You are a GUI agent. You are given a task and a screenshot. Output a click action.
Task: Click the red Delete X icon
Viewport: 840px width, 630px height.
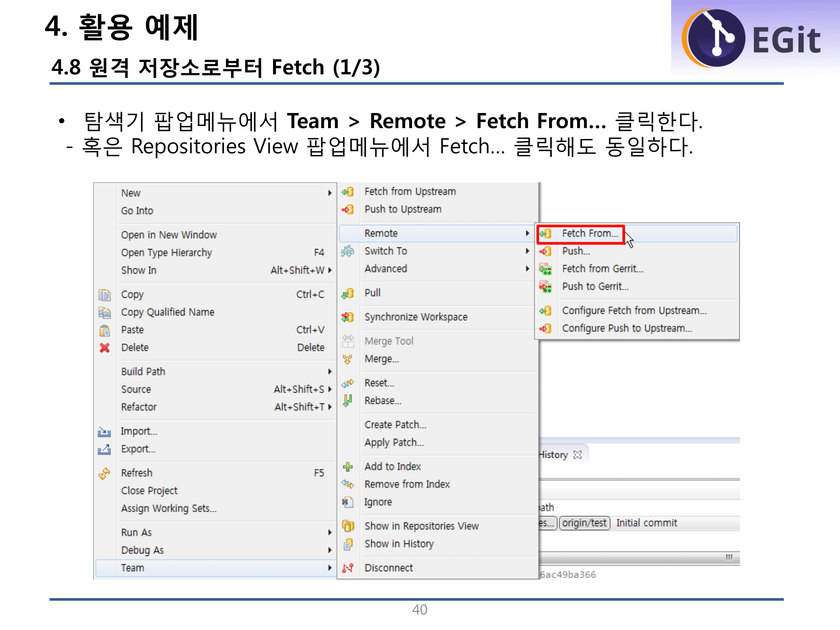(x=105, y=348)
